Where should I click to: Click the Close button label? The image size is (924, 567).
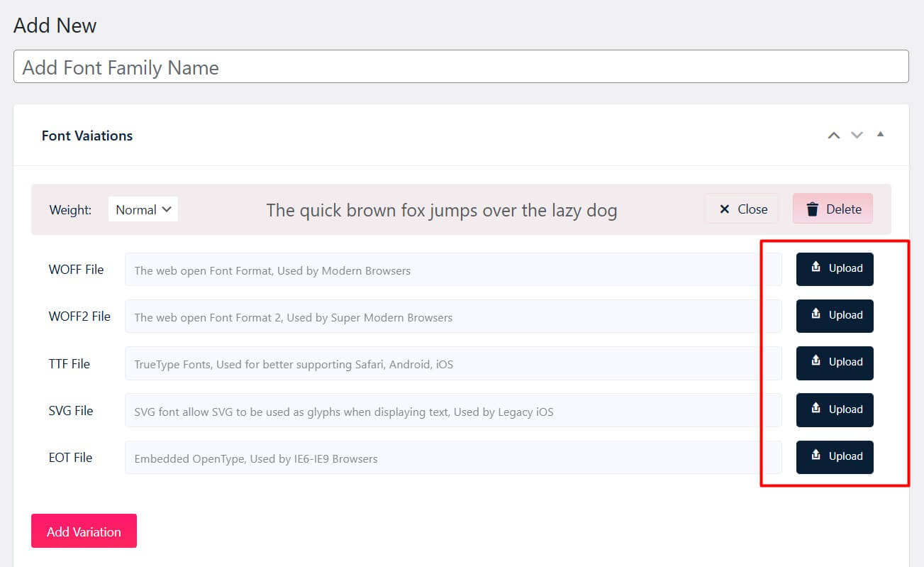tap(751, 209)
